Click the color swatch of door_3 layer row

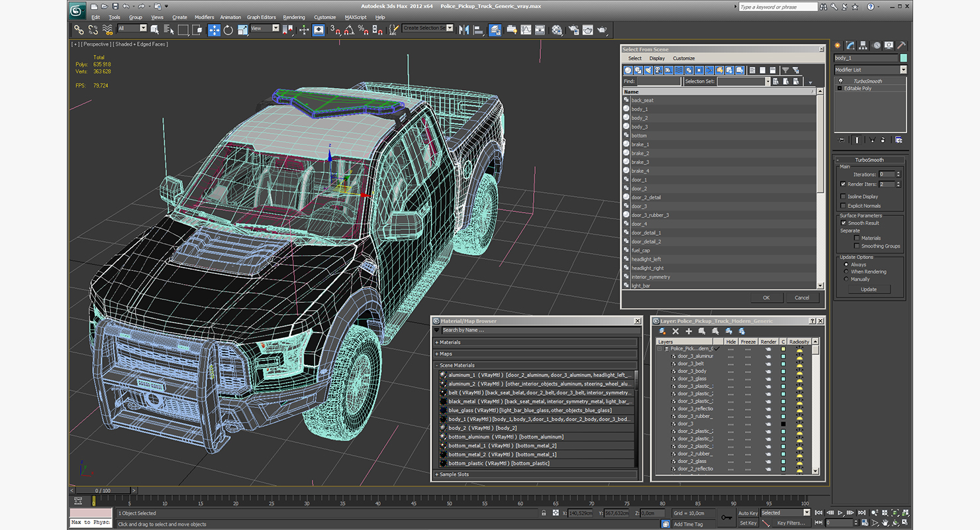(x=783, y=423)
